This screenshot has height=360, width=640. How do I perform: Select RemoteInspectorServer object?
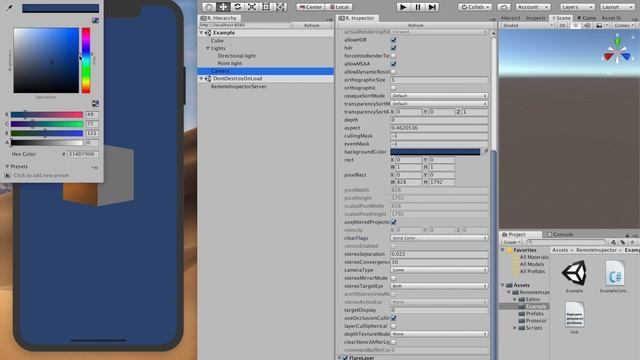pos(238,87)
